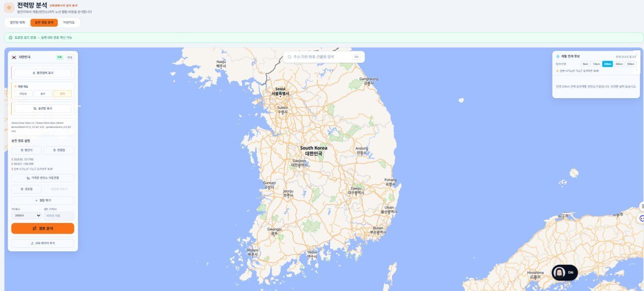Click the 철탑 찍기 tower placement button
The height and width of the screenshot is (291, 644).
pos(43,200)
